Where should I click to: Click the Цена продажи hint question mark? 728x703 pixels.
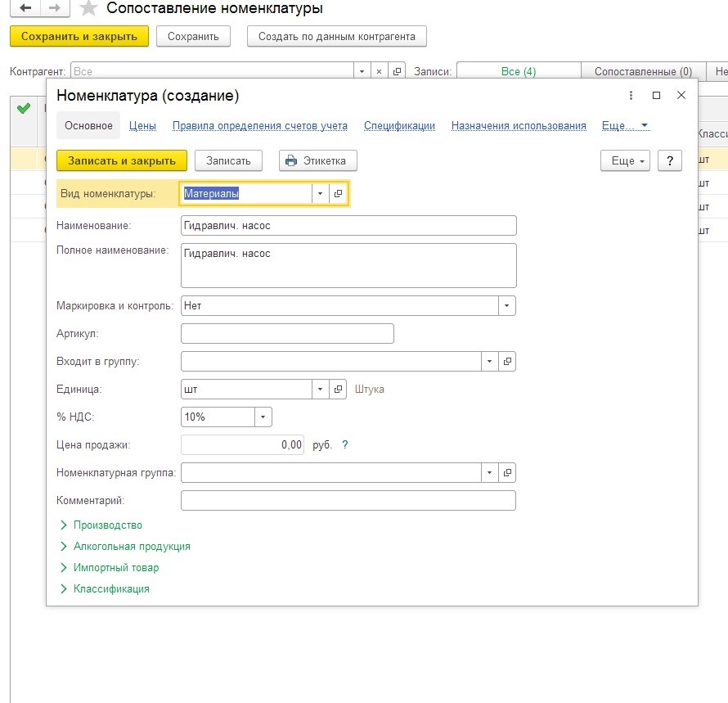coord(344,444)
